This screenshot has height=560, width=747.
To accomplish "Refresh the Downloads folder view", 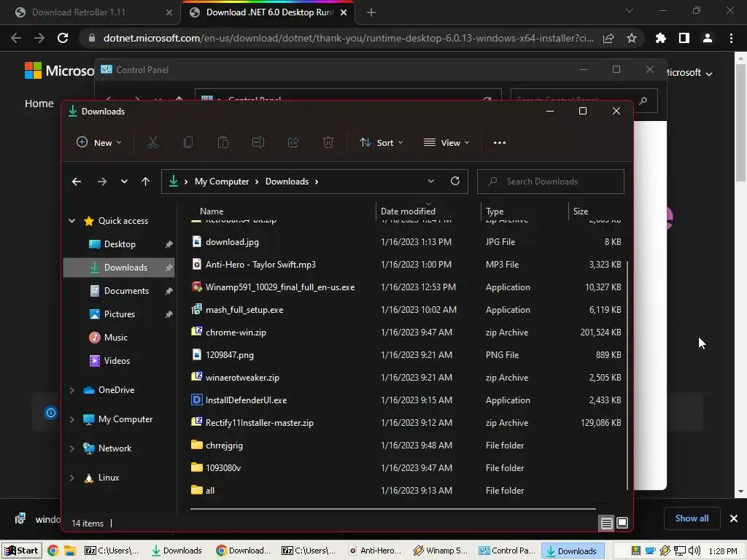I will (455, 181).
